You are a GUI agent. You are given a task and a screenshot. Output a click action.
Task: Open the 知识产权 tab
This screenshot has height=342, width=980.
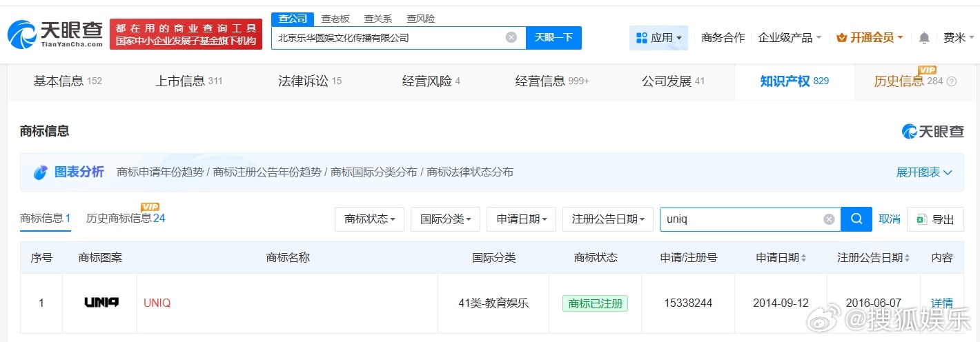794,81
